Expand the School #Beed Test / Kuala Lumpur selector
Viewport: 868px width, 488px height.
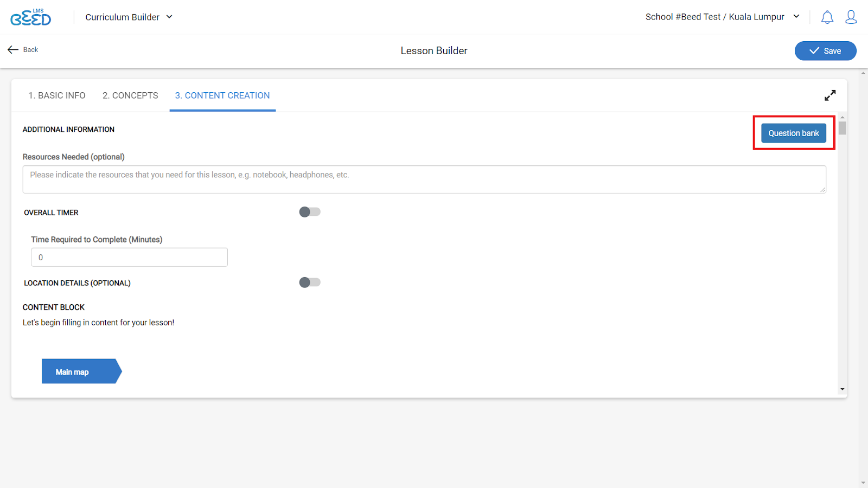coord(723,17)
